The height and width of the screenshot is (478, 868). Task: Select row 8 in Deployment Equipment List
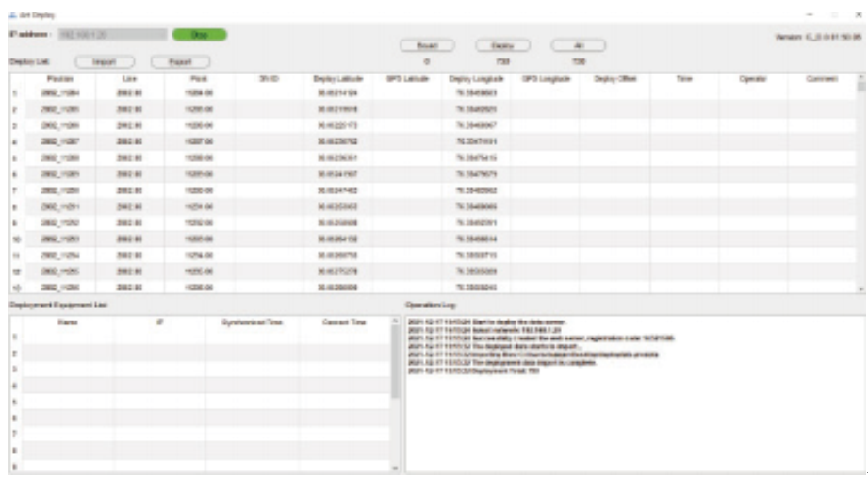point(201,451)
